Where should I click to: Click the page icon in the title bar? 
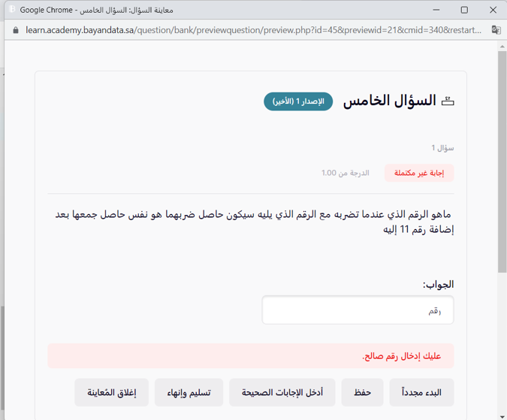coord(12,10)
